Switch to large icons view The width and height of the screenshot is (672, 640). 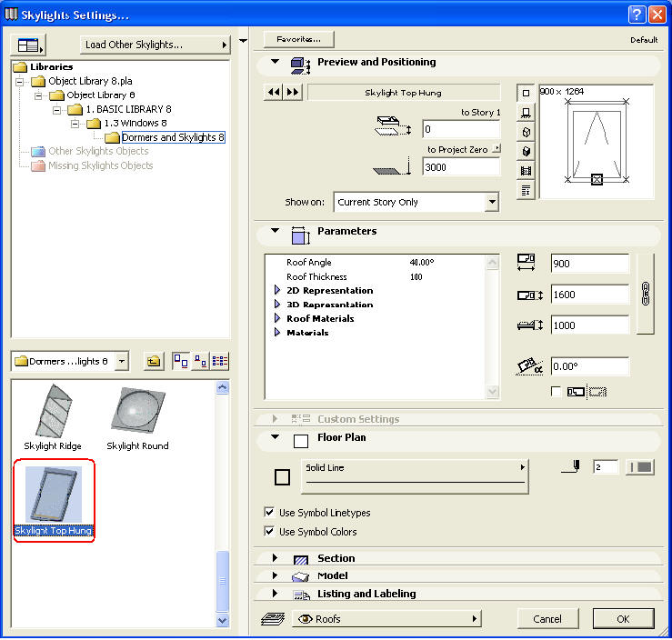(180, 362)
